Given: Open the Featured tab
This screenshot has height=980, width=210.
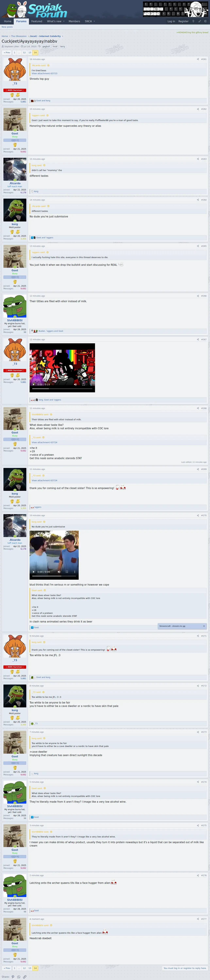Looking at the screenshot, I should tap(37, 21).
